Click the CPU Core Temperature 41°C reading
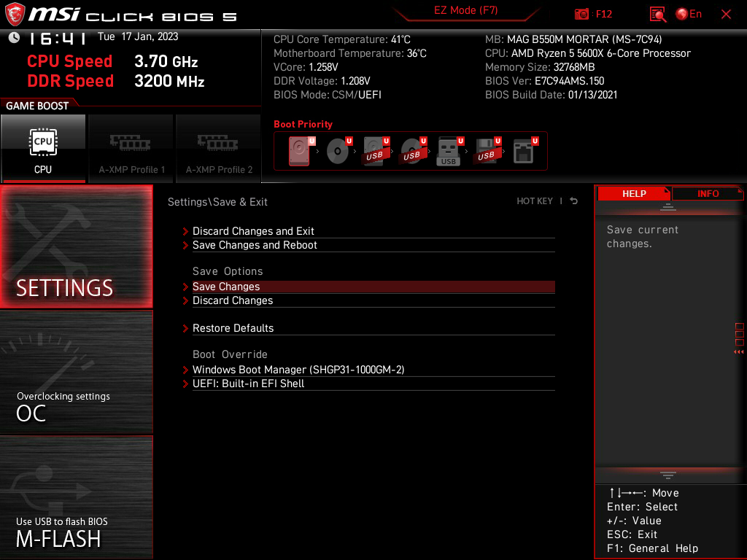This screenshot has width=747, height=560. tap(341, 39)
